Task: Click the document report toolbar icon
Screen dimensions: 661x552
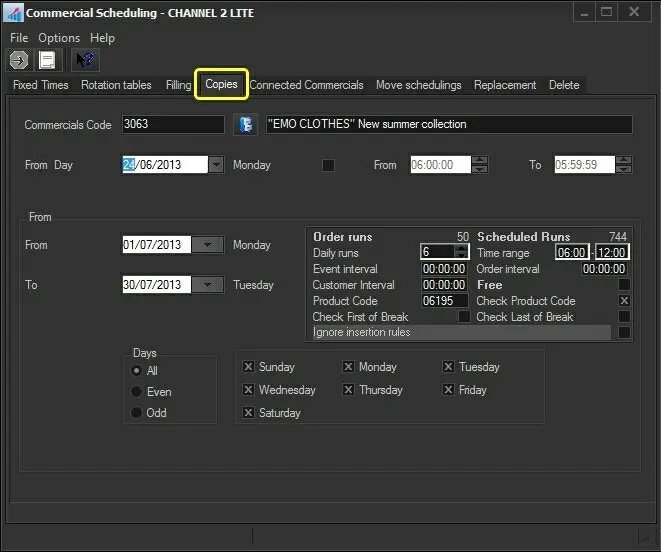Action: (x=46, y=60)
